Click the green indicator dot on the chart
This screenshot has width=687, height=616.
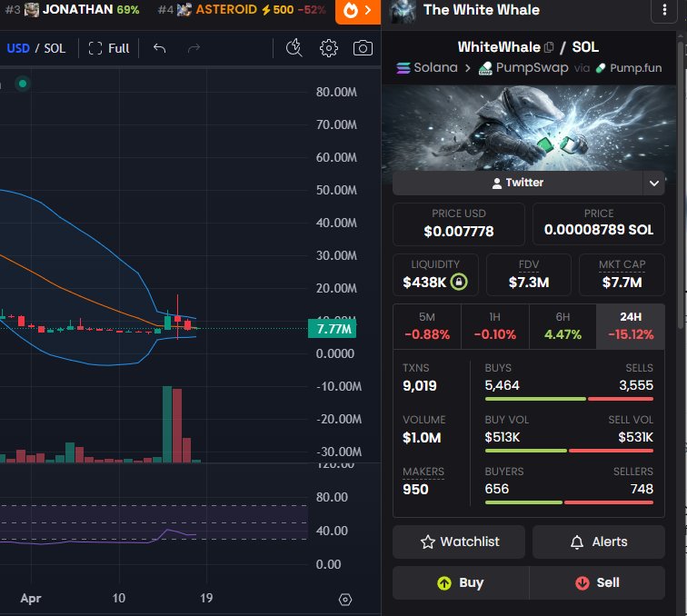[23, 84]
